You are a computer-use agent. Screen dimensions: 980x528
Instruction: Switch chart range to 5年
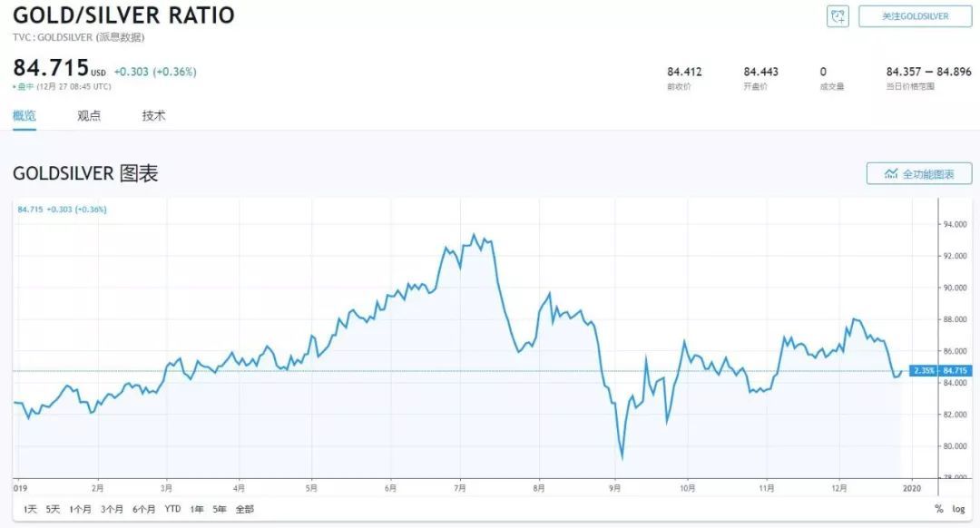tap(220, 509)
